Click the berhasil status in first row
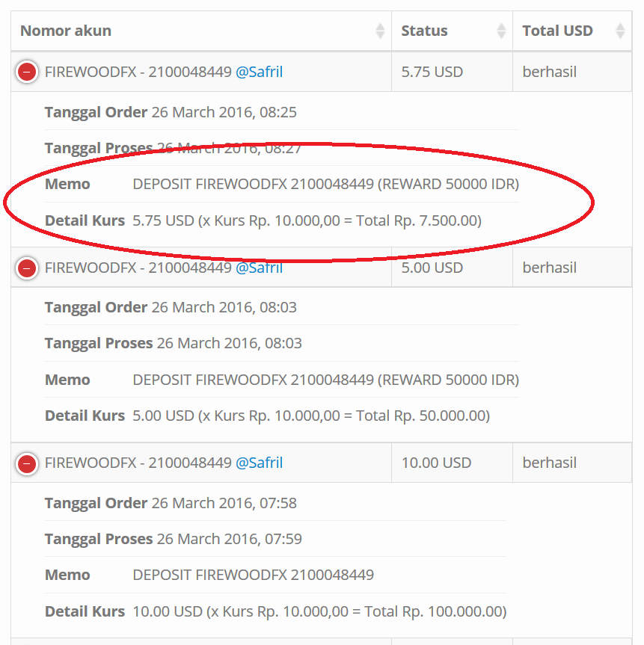 (549, 72)
